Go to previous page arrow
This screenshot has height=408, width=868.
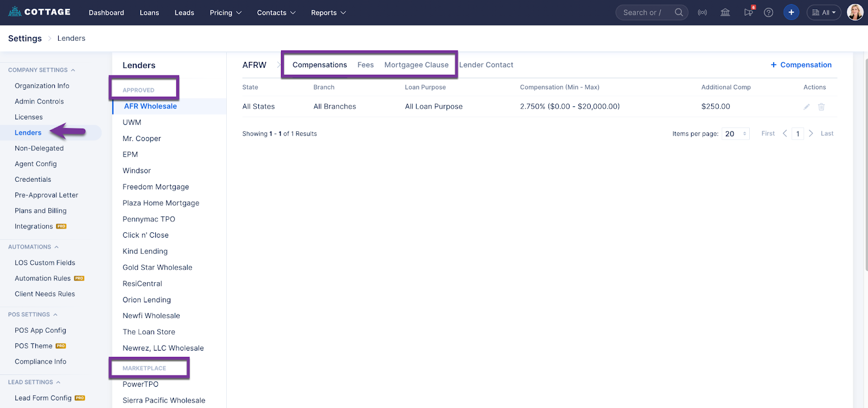(x=784, y=133)
